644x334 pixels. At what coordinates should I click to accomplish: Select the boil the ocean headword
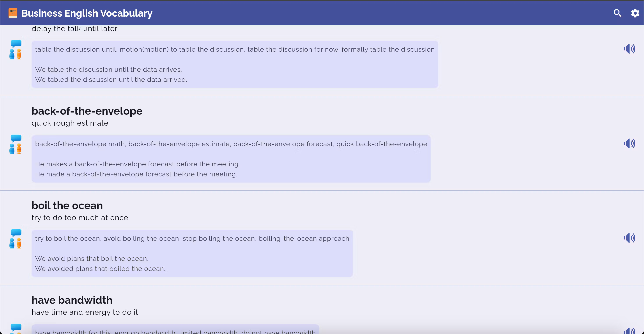pos(67,206)
